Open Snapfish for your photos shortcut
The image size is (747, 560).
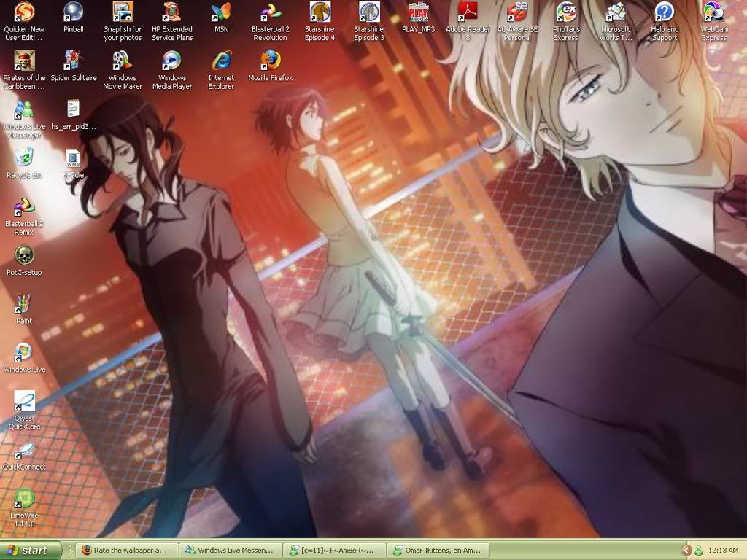click(123, 21)
